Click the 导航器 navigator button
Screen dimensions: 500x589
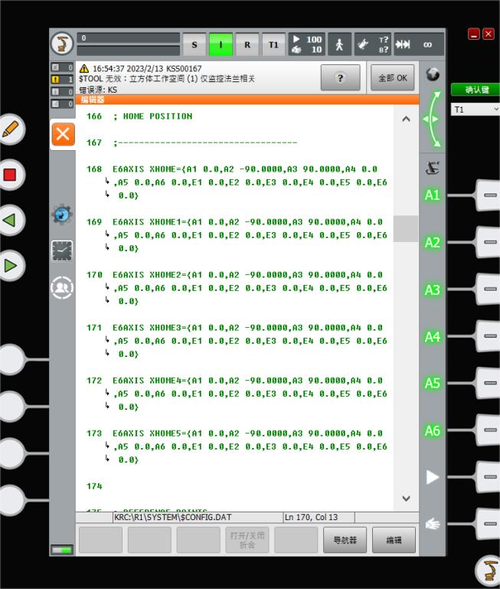(345, 540)
